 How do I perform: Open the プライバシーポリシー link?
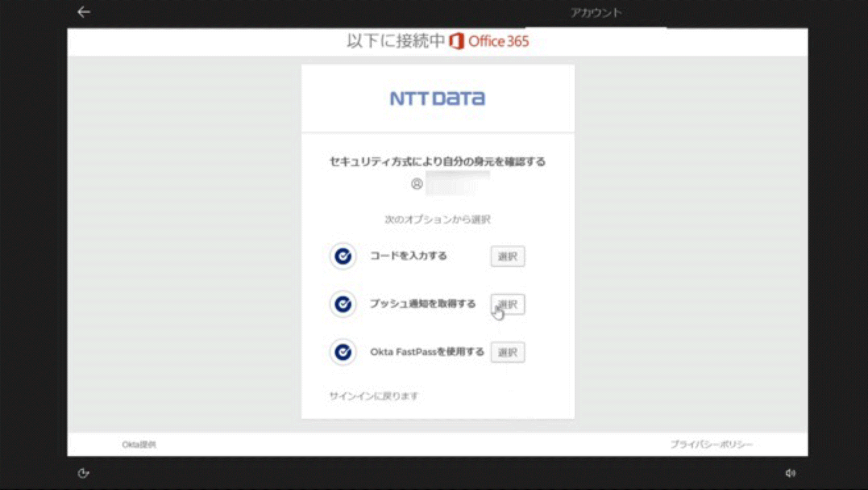click(711, 444)
